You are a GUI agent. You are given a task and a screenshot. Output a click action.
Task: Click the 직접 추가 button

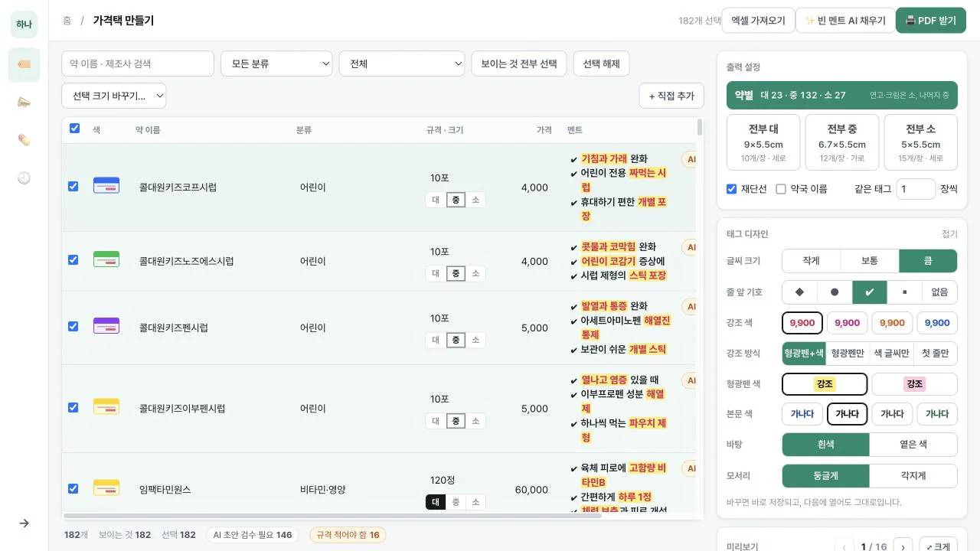[x=671, y=96]
